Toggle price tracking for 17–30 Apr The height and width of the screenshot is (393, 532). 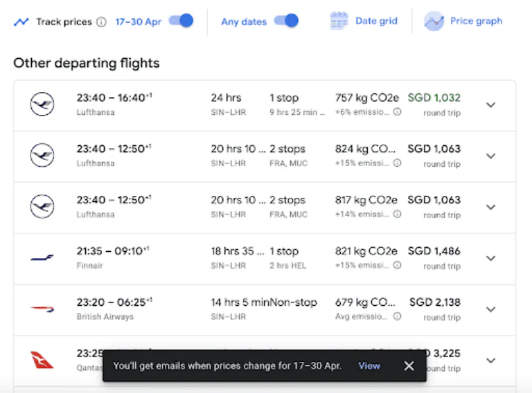tap(181, 21)
